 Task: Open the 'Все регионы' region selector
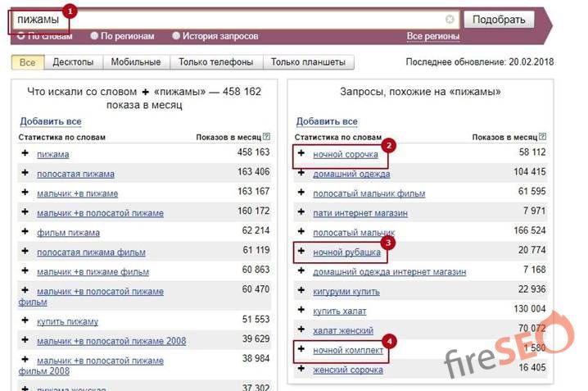(432, 37)
